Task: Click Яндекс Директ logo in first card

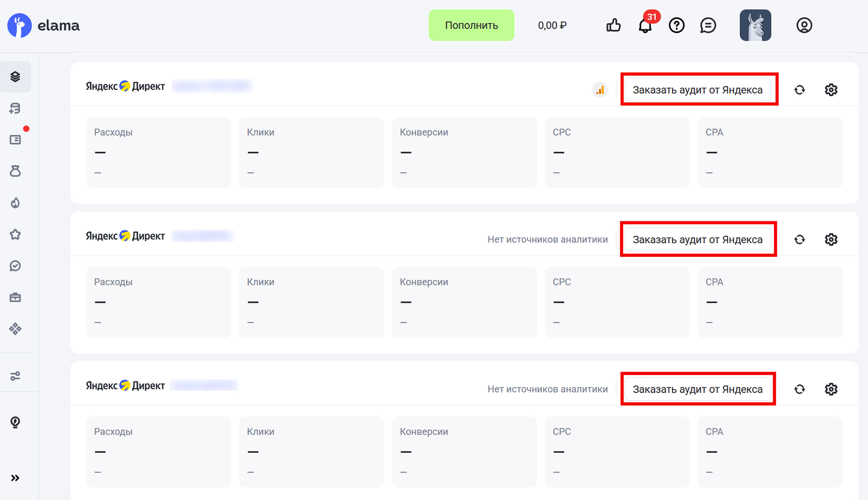Action: pyautogui.click(x=125, y=86)
